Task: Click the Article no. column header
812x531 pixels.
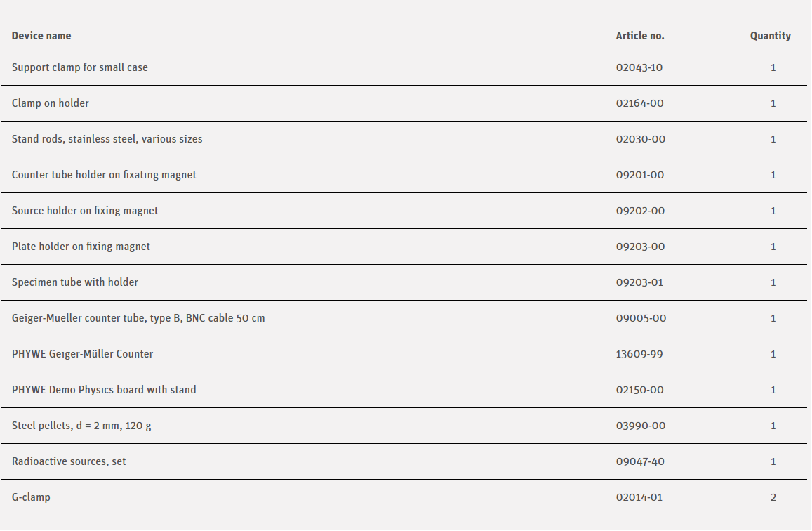Action: tap(639, 36)
